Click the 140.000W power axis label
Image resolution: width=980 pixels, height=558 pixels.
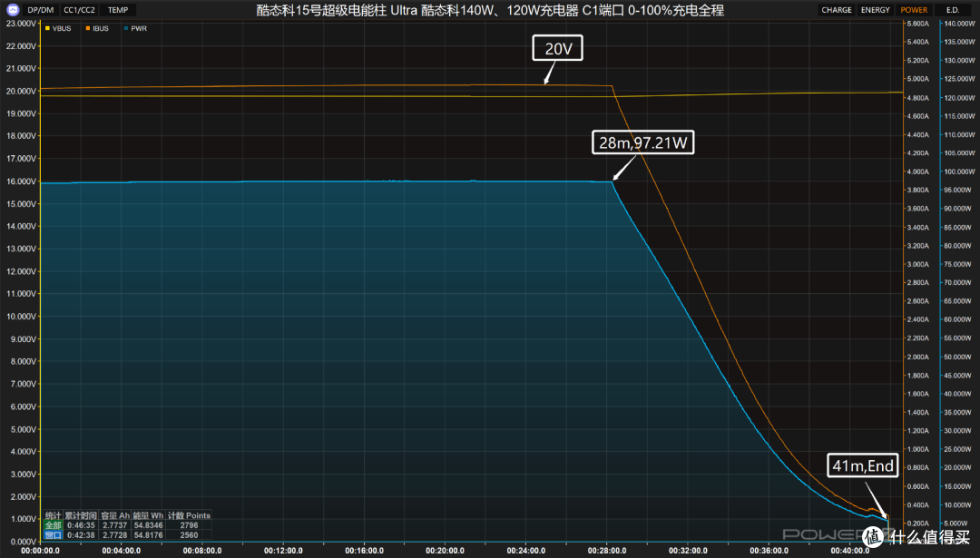coord(959,23)
